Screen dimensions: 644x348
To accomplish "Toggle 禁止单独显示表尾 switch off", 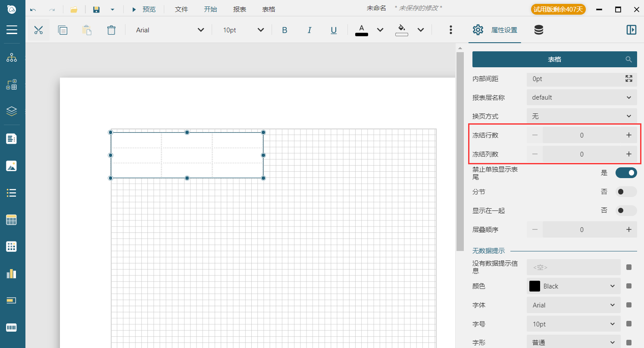I will (x=626, y=172).
